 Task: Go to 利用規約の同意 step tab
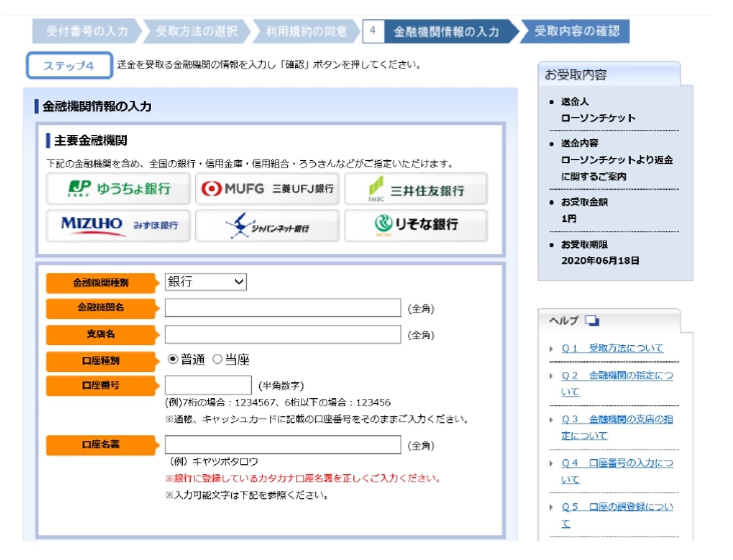click(306, 31)
